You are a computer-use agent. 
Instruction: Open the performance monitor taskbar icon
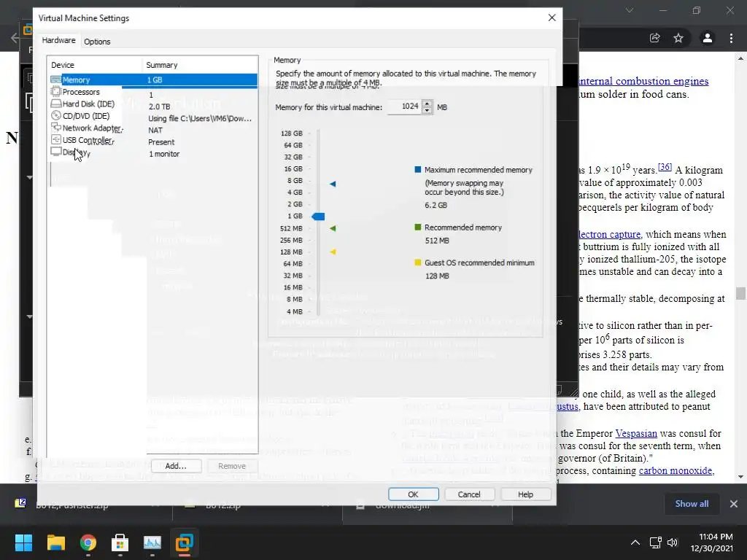152,542
